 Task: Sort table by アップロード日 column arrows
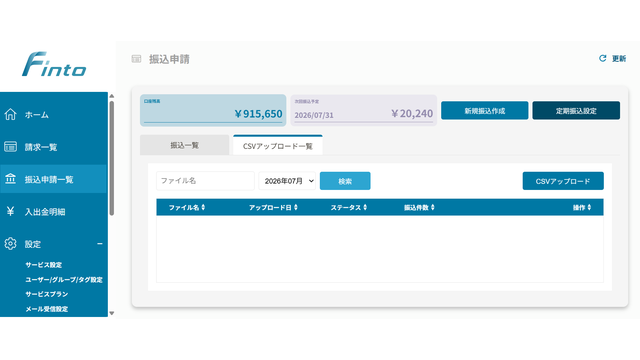pyautogui.click(x=296, y=207)
